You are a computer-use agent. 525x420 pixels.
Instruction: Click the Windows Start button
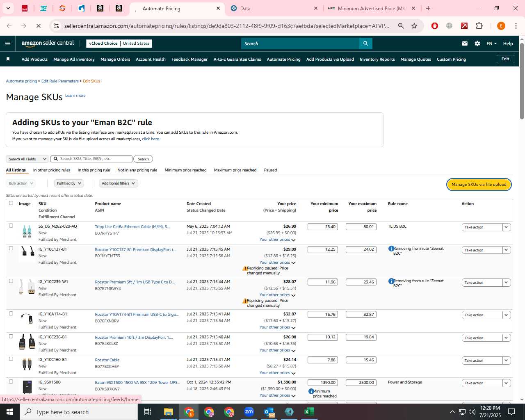click(10, 412)
